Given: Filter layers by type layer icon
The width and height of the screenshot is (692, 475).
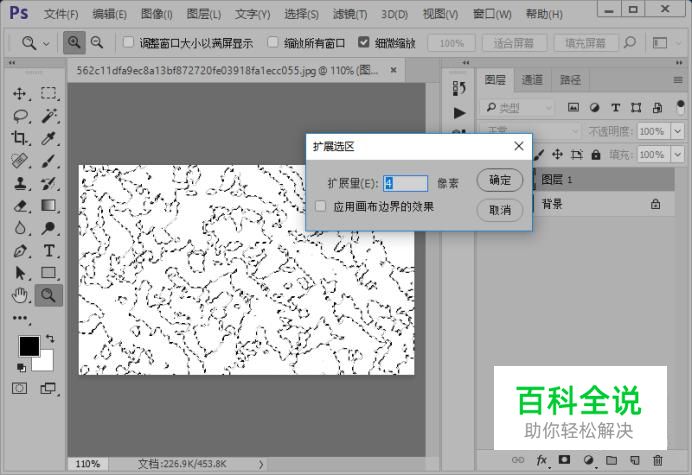Looking at the screenshot, I should 616,107.
